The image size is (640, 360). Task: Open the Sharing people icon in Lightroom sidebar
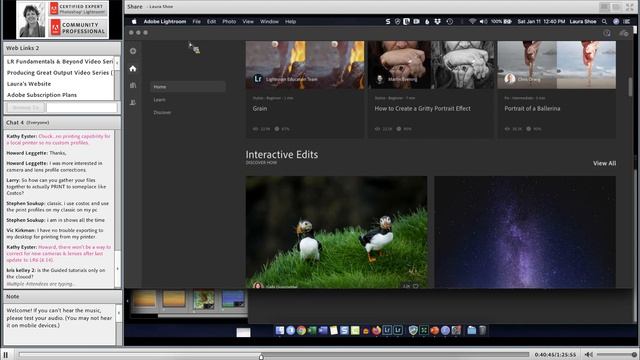pyautogui.click(x=133, y=102)
